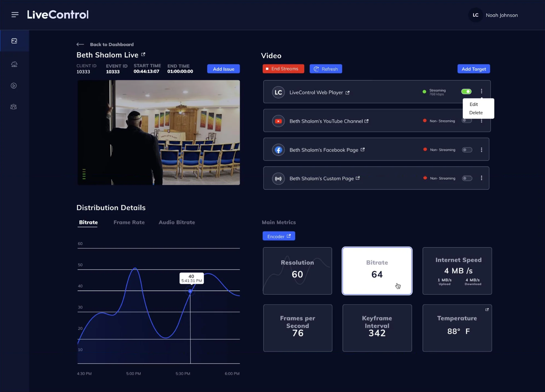
Task: Open three-dot menu for YouTube Channel
Action: pyautogui.click(x=481, y=121)
